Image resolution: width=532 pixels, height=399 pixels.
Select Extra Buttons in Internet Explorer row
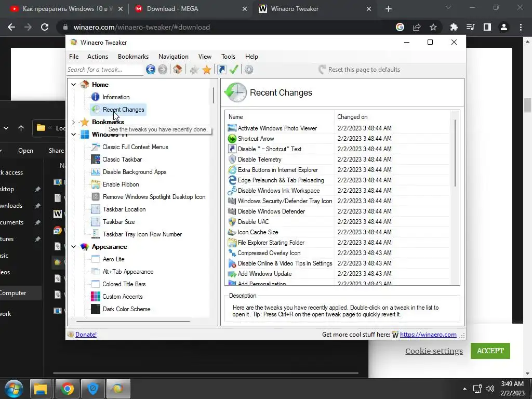337,170
